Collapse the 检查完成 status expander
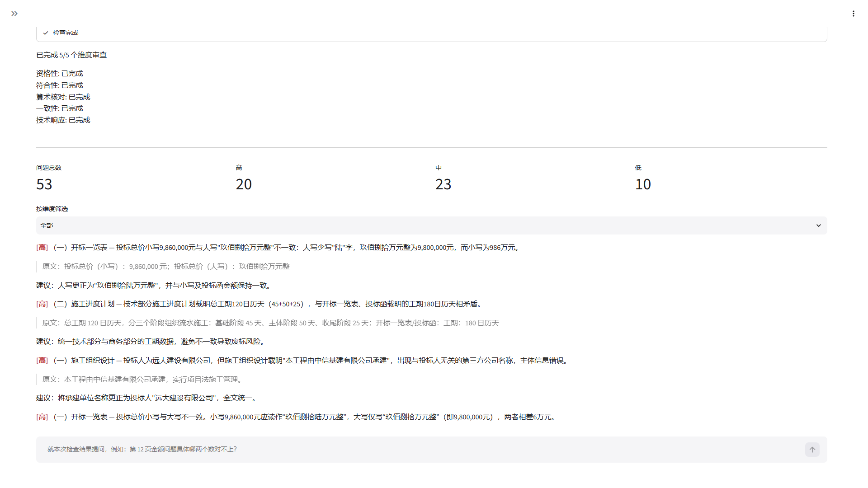The height and width of the screenshot is (488, 868). coord(431,33)
